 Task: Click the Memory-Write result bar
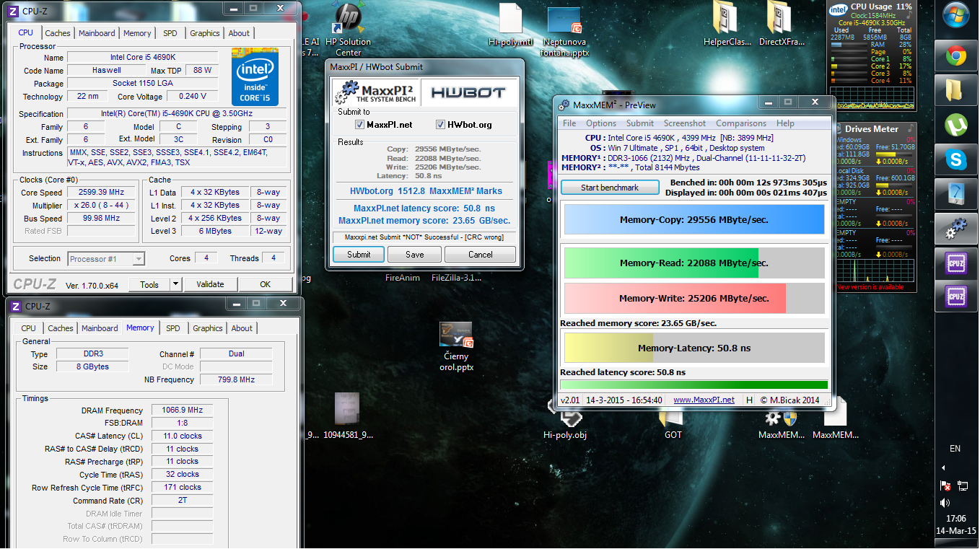coord(694,298)
